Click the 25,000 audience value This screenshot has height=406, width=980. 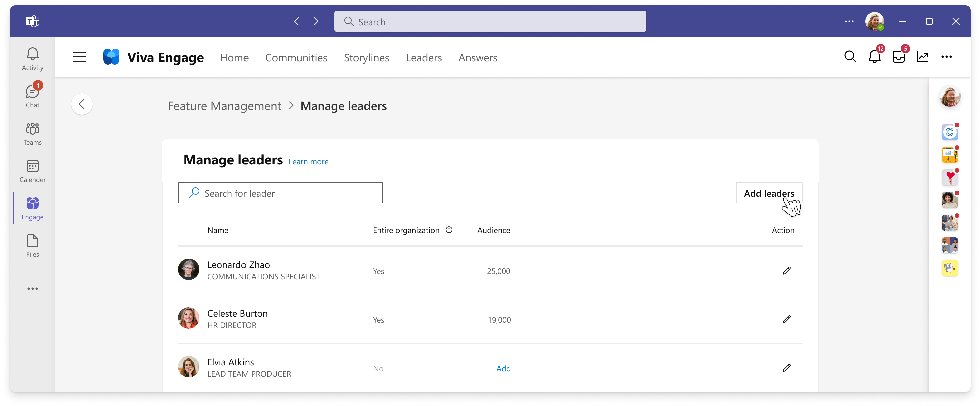[x=498, y=271]
